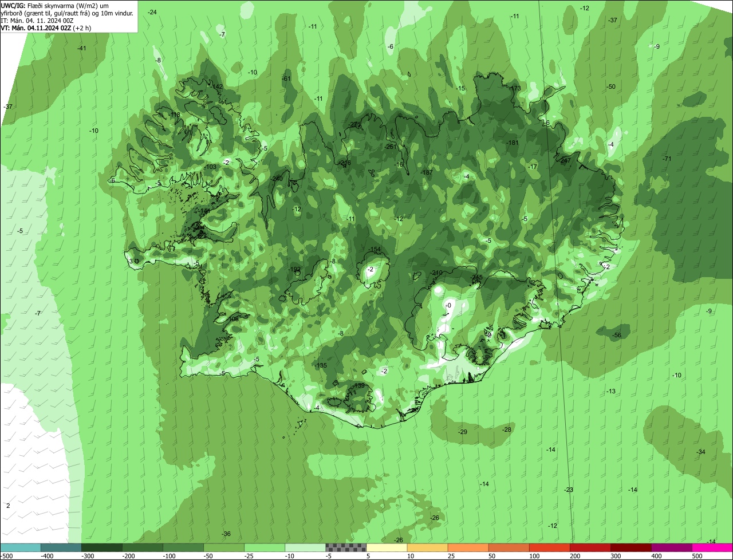Click the '-28' ocean value south of Iceland

click(x=507, y=429)
